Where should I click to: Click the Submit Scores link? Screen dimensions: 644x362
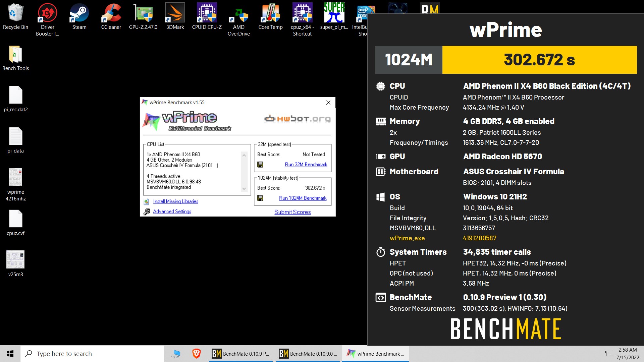[x=292, y=212]
